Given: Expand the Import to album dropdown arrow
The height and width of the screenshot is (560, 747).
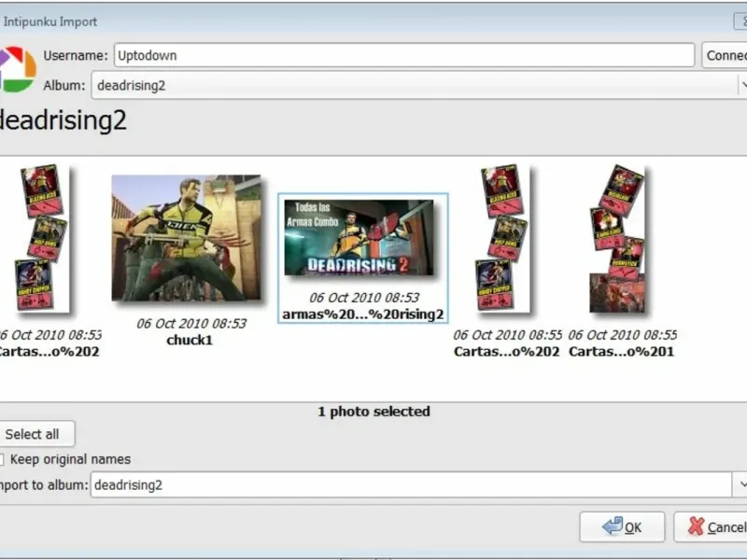Looking at the screenshot, I should tap(740, 484).
